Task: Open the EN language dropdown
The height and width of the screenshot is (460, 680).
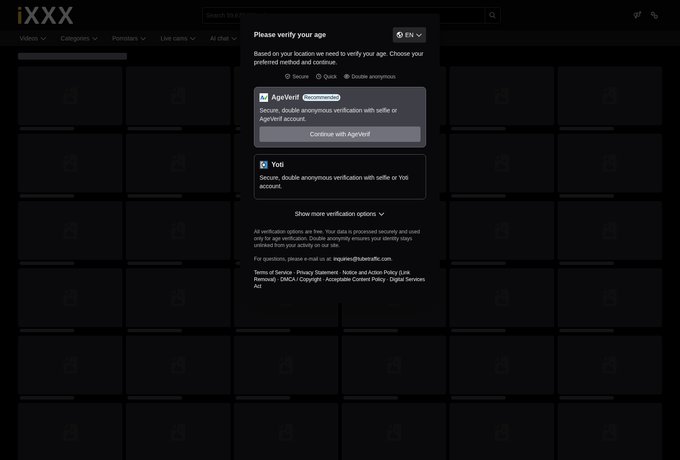Action: pyautogui.click(x=409, y=35)
